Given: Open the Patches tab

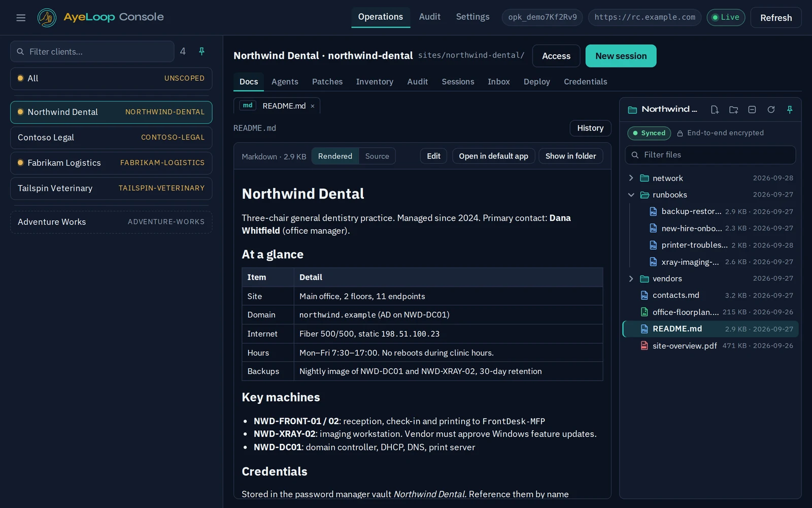Looking at the screenshot, I should (x=327, y=82).
